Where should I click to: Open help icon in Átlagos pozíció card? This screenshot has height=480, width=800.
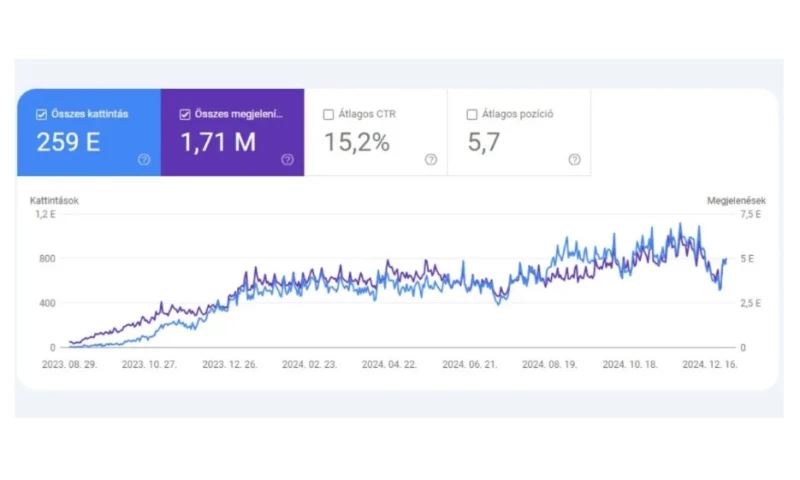574,159
